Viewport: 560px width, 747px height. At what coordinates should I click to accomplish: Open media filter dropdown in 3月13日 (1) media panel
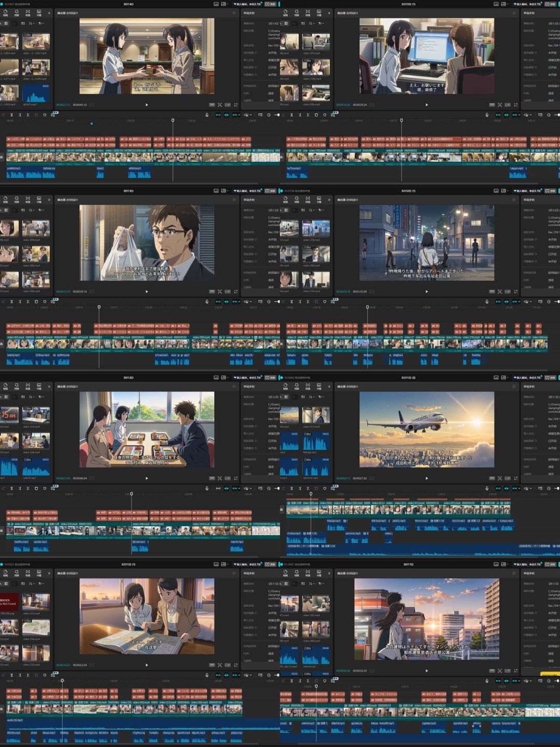(321, 23)
